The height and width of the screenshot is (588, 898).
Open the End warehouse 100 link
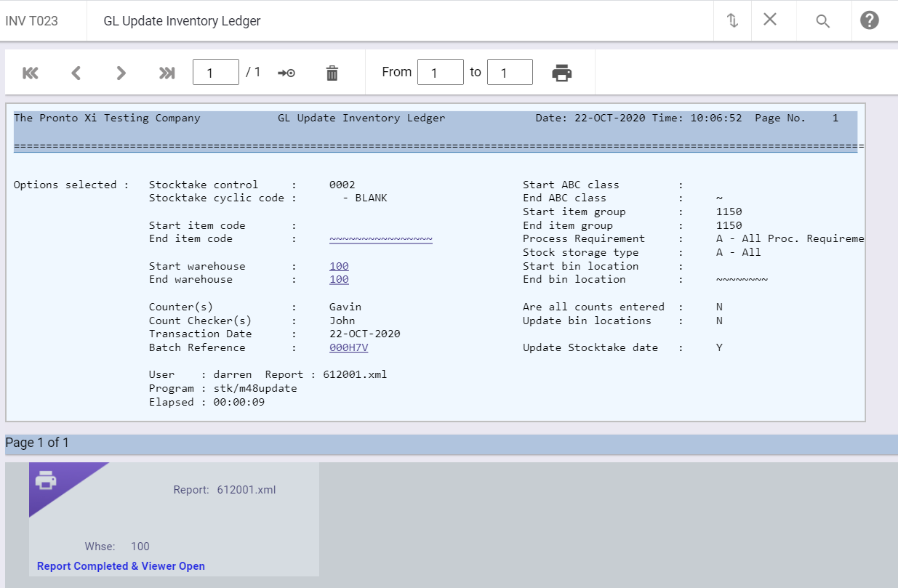tap(339, 279)
